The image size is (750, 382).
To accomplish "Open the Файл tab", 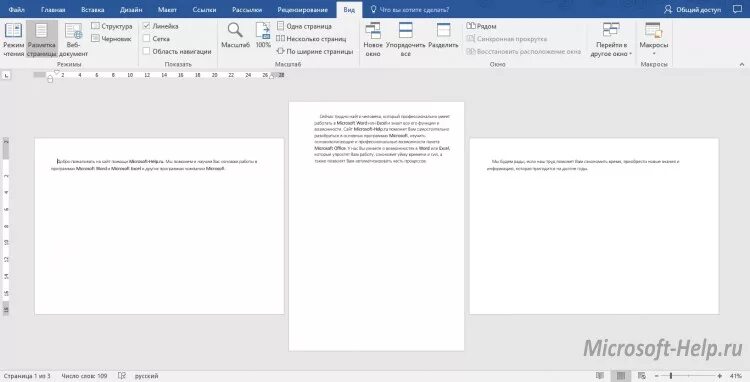I will 16,10.
